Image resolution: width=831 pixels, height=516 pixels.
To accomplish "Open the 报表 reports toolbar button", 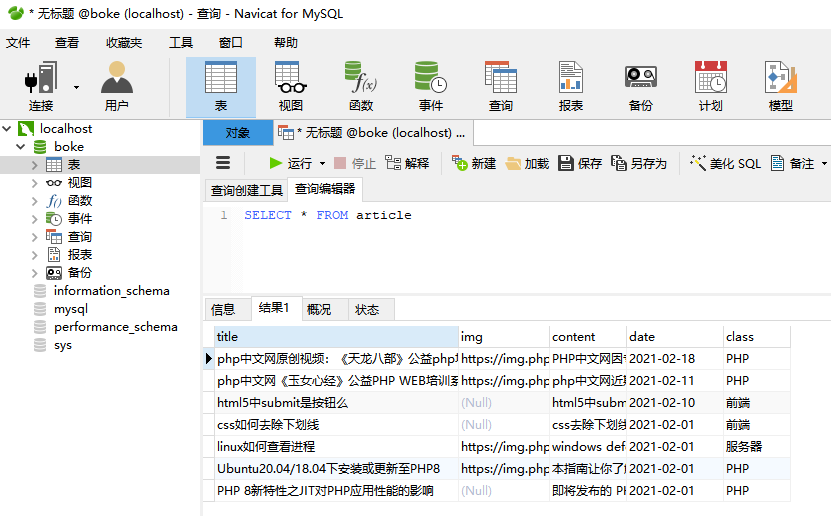I will click(x=571, y=87).
